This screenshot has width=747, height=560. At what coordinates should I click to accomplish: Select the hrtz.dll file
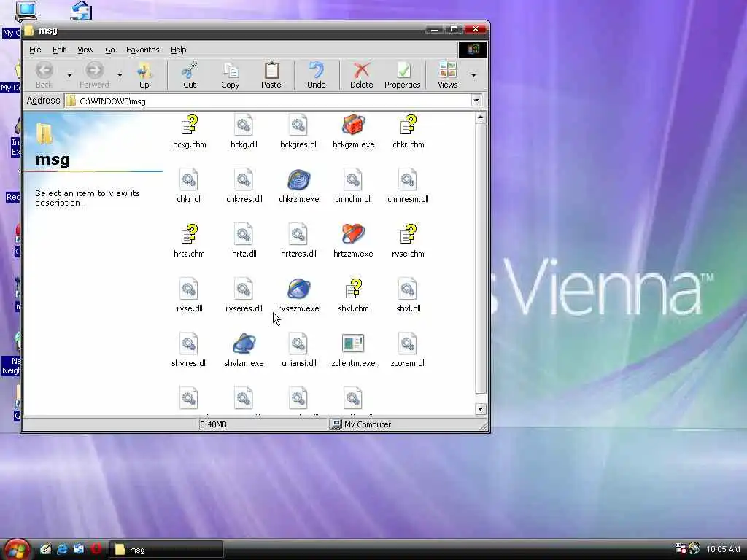(x=244, y=241)
